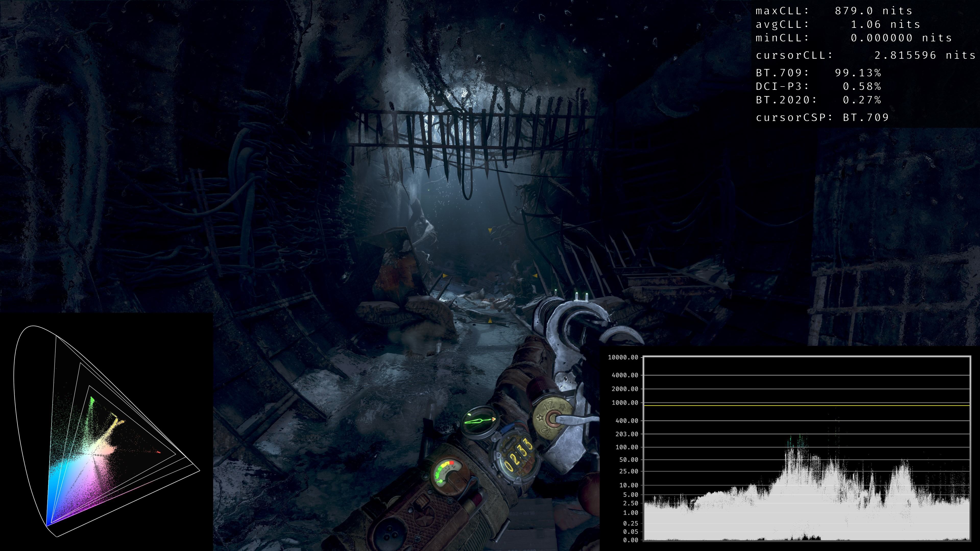This screenshot has width=980, height=551.
Task: Click the top crosshair triangle marker
Action: point(490,230)
